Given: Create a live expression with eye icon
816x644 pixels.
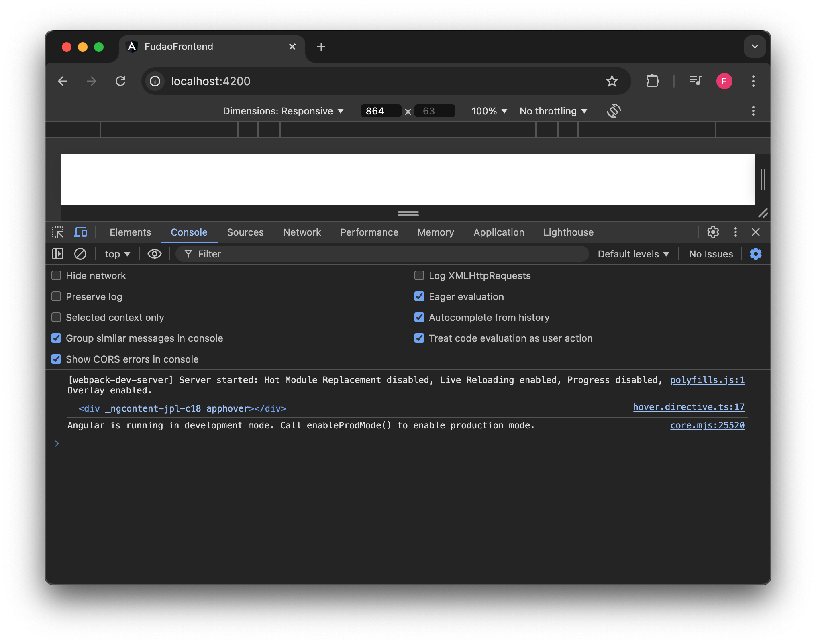Looking at the screenshot, I should click(154, 254).
